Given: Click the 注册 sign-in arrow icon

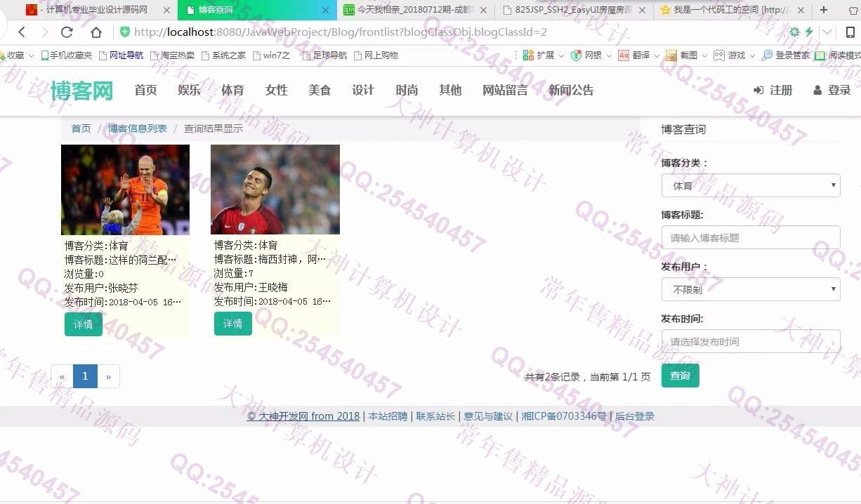Looking at the screenshot, I should pos(758,91).
